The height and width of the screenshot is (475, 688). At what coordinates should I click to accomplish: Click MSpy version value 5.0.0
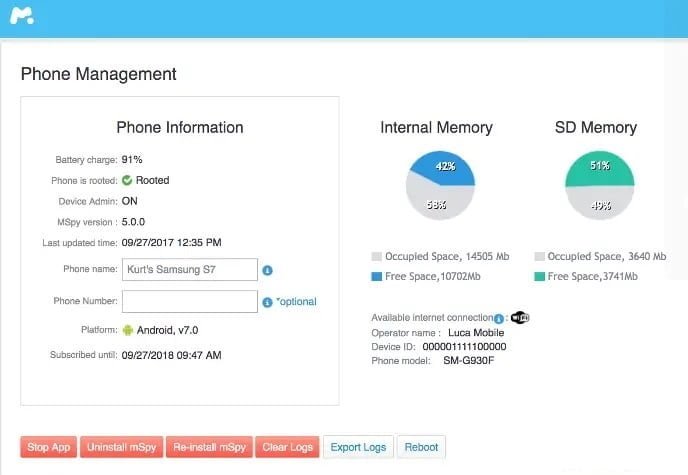133,222
